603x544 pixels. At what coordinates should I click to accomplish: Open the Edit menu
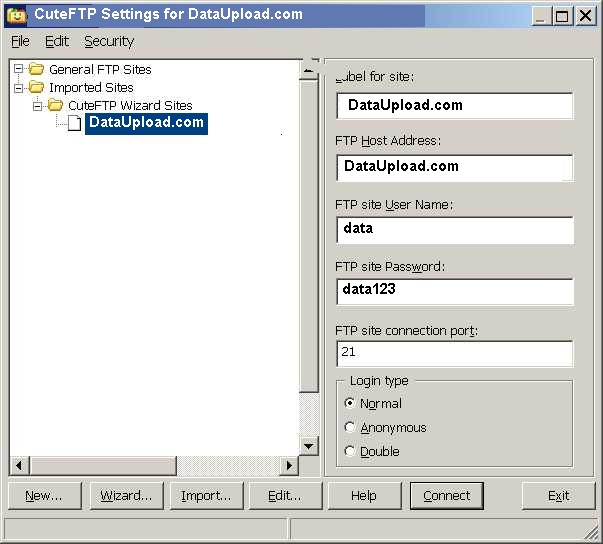pos(57,41)
